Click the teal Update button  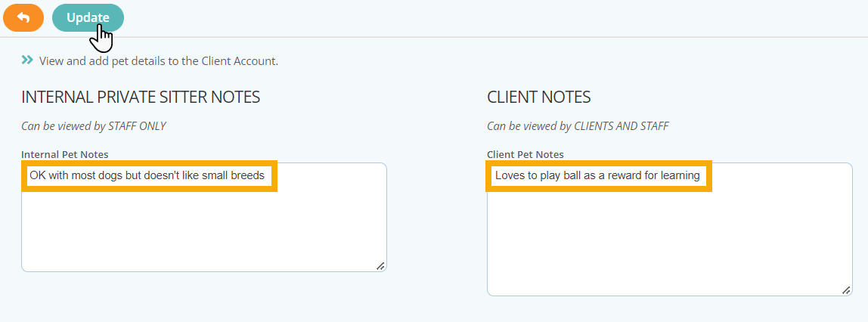(88, 17)
